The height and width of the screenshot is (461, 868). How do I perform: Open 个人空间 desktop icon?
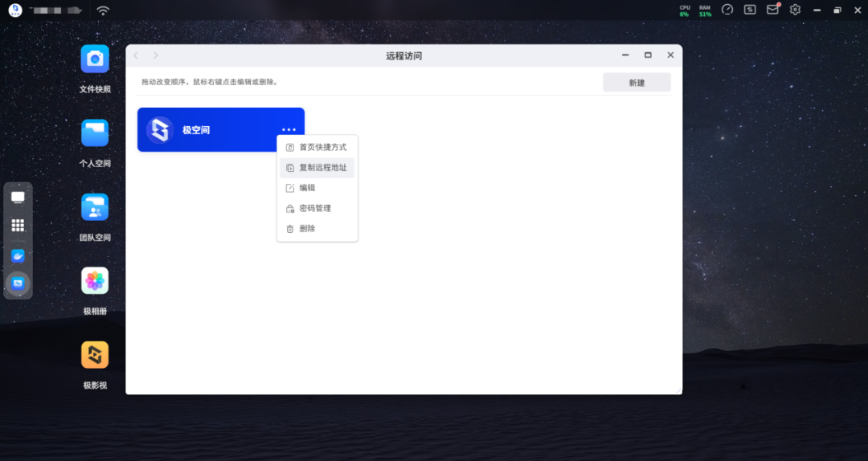[x=95, y=133]
